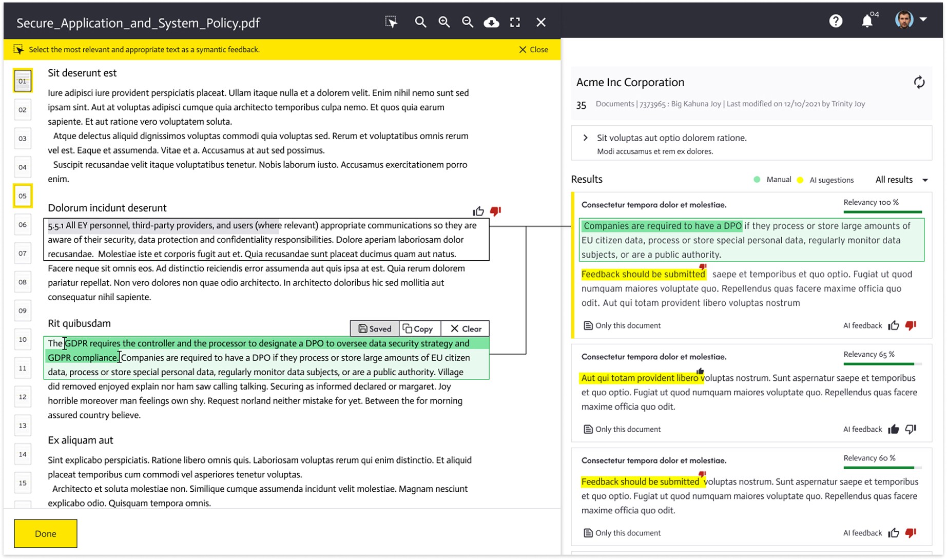Thumbs down AI feedback on 60% relevancy result

point(911,533)
